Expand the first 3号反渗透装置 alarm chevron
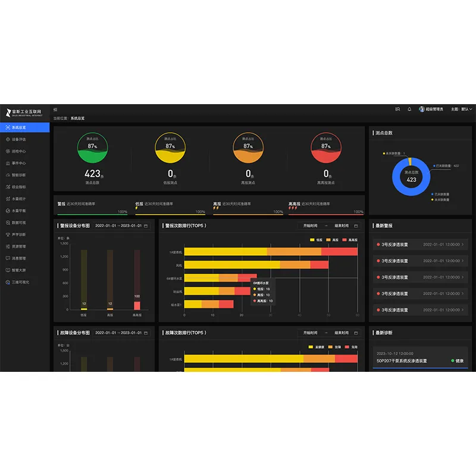Screen dimensions: 476x476 [464, 244]
